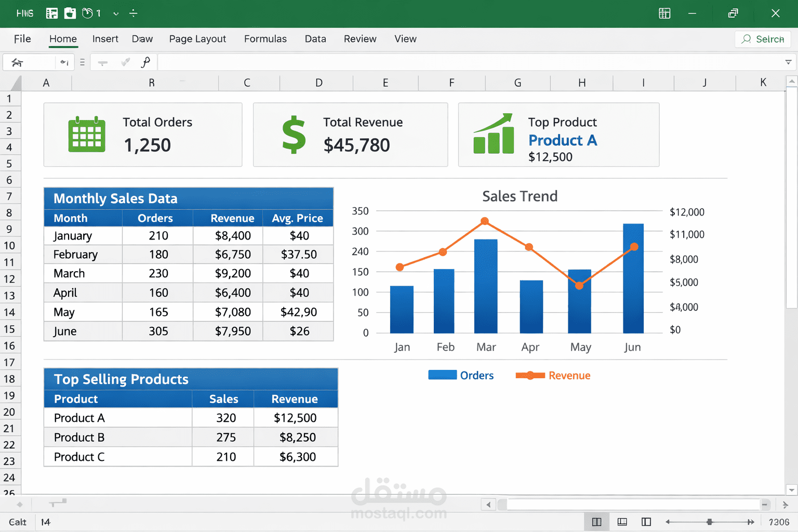
Task: Click the Revenue line marker above Mar
Action: tap(485, 221)
